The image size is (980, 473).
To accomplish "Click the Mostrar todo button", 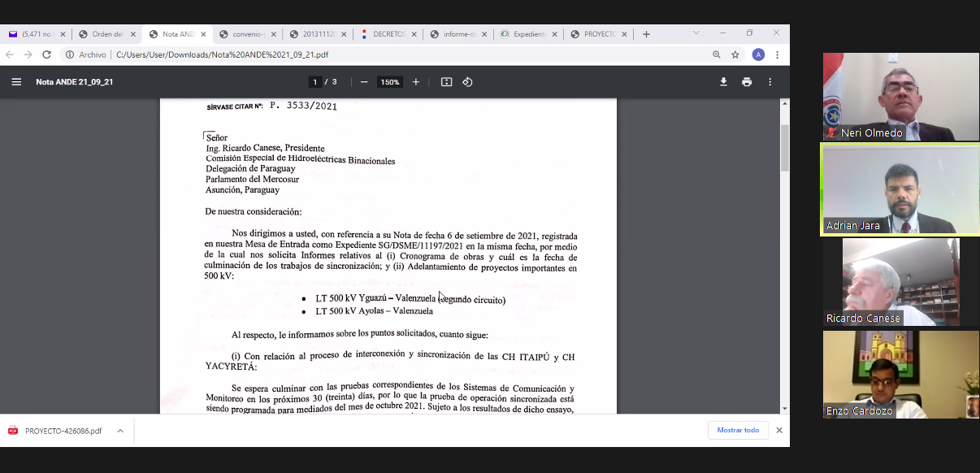I will click(x=738, y=430).
